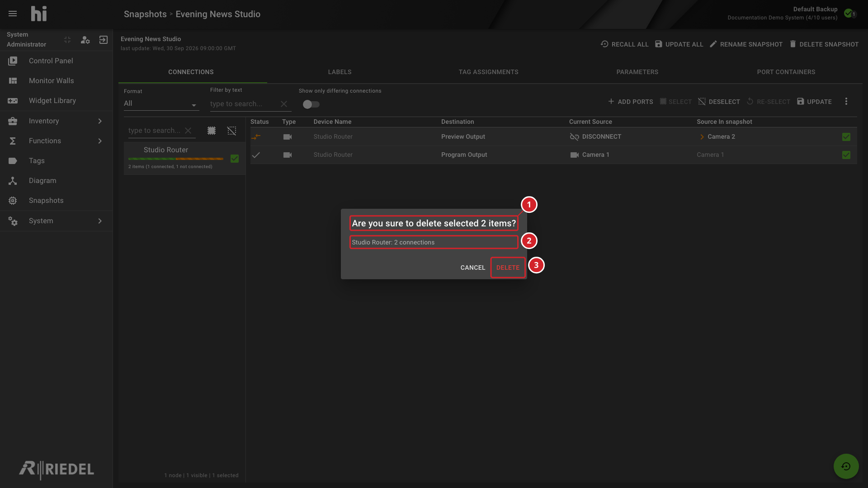
Task: Uncheck the Program Output row checkbox
Action: pyautogui.click(x=846, y=155)
